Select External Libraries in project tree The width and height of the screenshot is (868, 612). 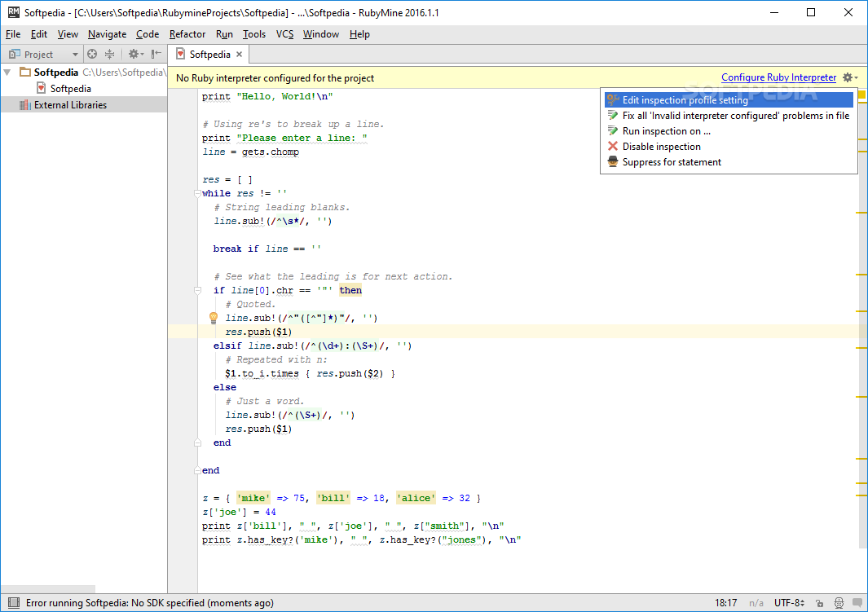[70, 105]
